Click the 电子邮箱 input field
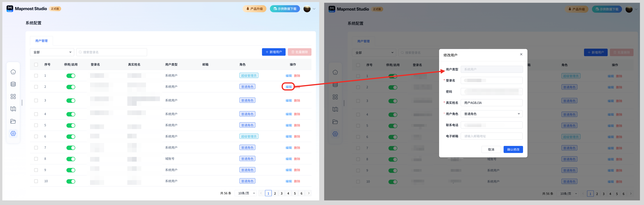This screenshot has width=644, height=205. coord(491,136)
